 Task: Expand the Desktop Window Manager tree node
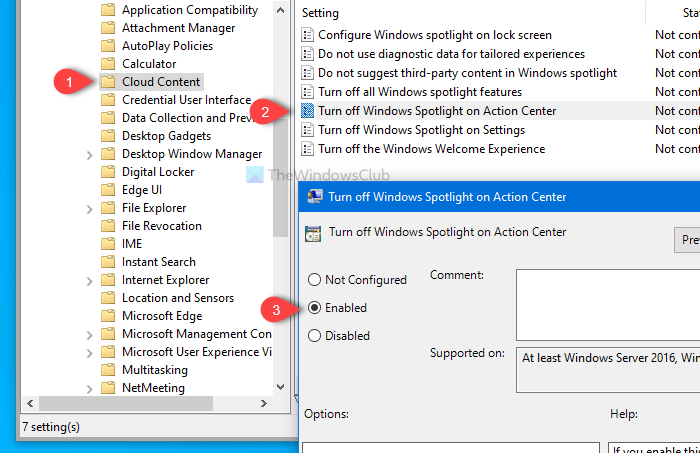(90, 154)
